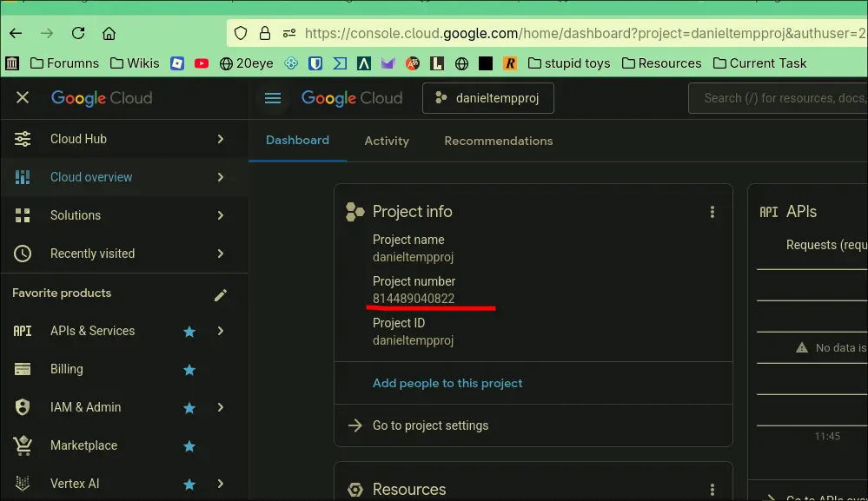Viewport: 868px width, 501px height.
Task: Switch to the Recommendations tab
Action: click(x=498, y=141)
